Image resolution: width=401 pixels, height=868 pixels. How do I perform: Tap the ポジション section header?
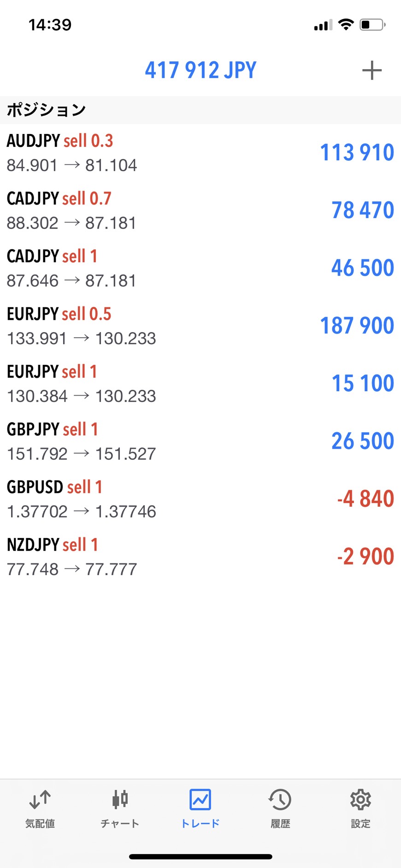[x=46, y=110]
